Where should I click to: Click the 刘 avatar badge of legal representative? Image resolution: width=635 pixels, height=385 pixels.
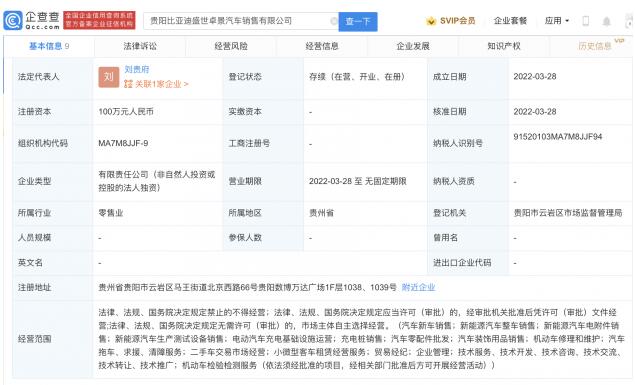pos(109,77)
